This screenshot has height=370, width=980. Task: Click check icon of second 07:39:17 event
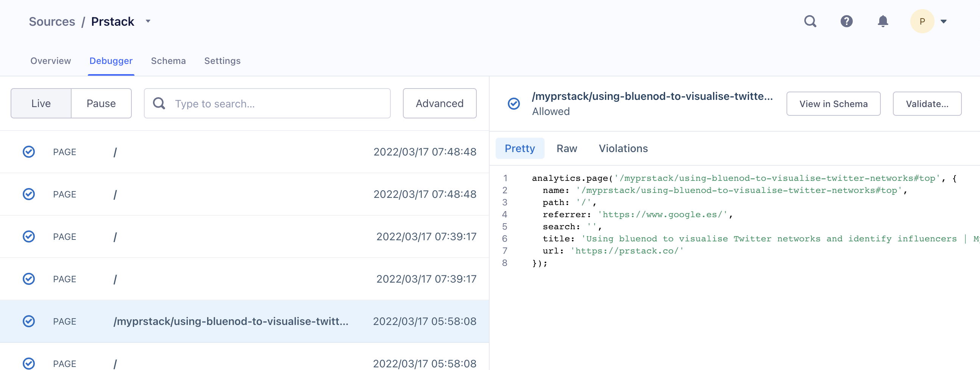(x=28, y=279)
